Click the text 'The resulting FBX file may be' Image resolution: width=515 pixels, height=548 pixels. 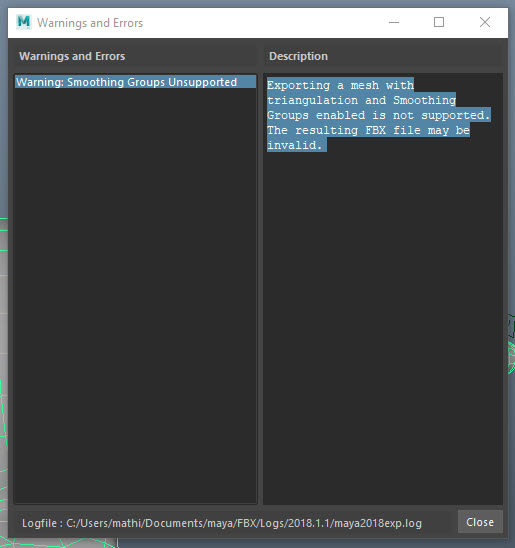pos(368,130)
